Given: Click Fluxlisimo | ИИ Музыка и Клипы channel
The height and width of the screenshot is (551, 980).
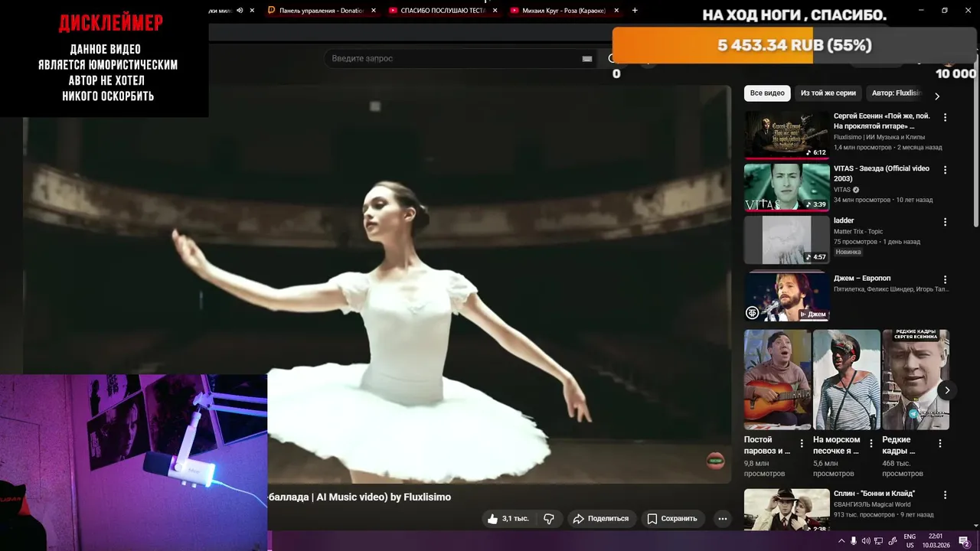Looking at the screenshot, I should click(x=879, y=137).
